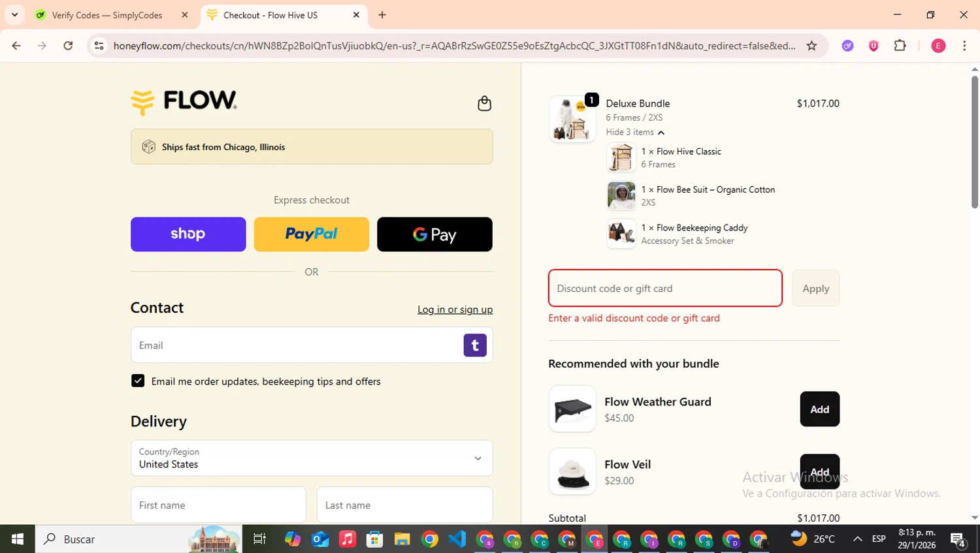Click the 26°C weather widget
980x553 pixels.
click(813, 539)
